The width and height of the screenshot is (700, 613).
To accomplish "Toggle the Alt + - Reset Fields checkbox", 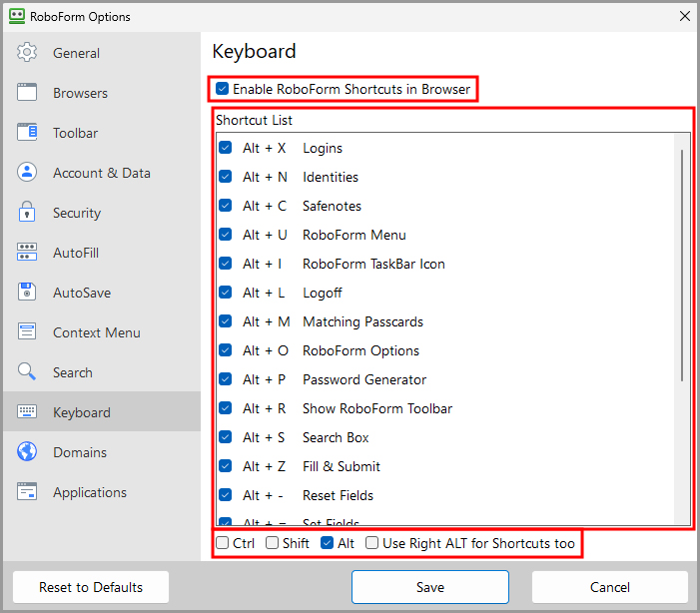I will click(225, 494).
